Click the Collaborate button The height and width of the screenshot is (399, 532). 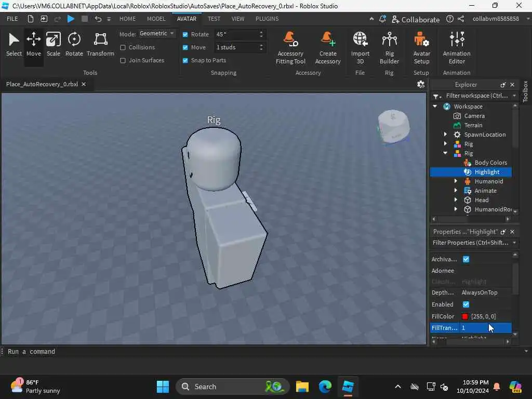coord(415,19)
